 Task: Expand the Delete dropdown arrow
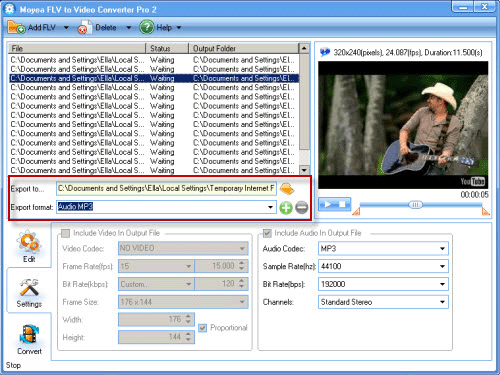[128, 27]
